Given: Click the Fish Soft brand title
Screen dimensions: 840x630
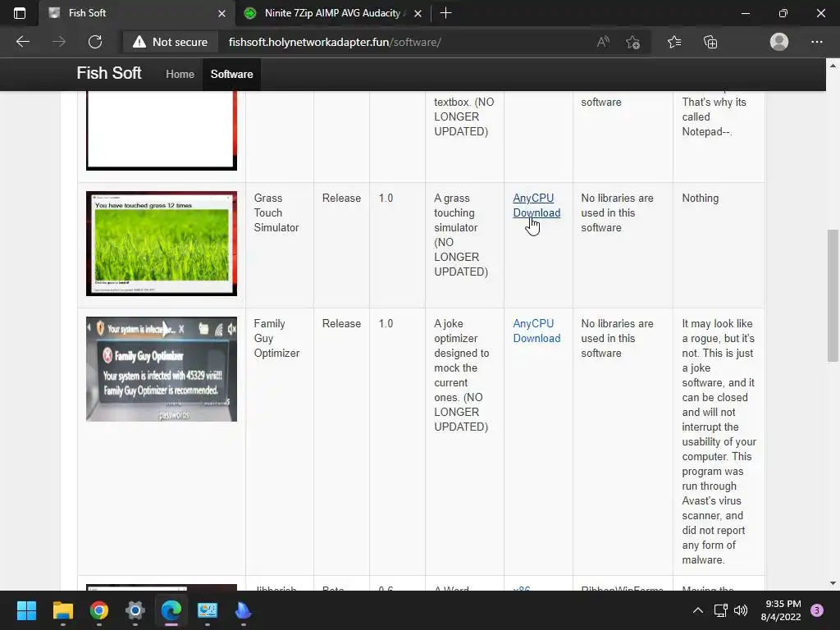Looking at the screenshot, I should (x=109, y=73).
